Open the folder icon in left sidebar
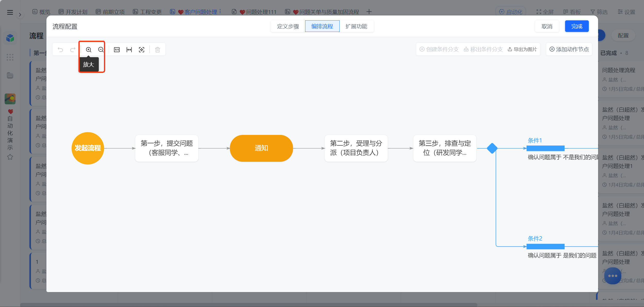Screen dimensions: 644x307 [x=10, y=75]
